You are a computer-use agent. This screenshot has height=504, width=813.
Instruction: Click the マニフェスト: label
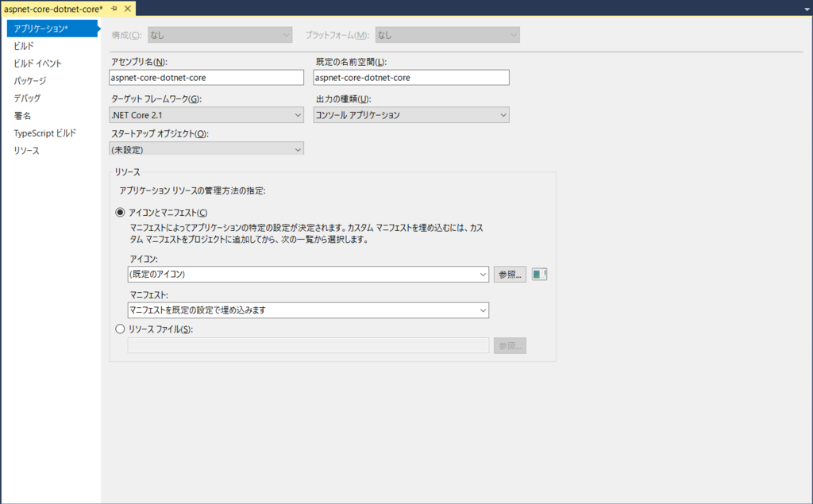coord(148,295)
